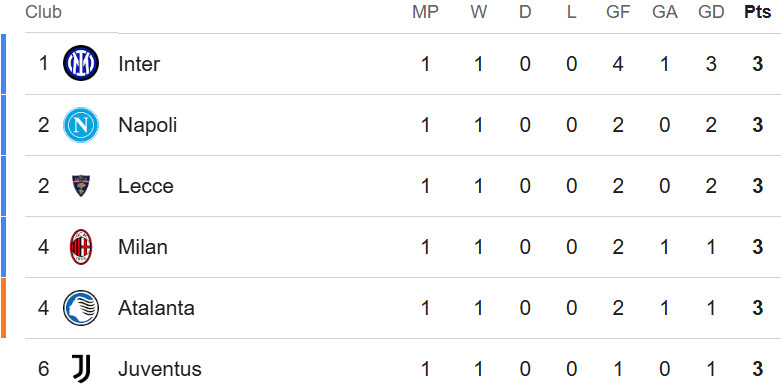Select the Lecce team name
This screenshot has height=386, width=781.
click(146, 186)
